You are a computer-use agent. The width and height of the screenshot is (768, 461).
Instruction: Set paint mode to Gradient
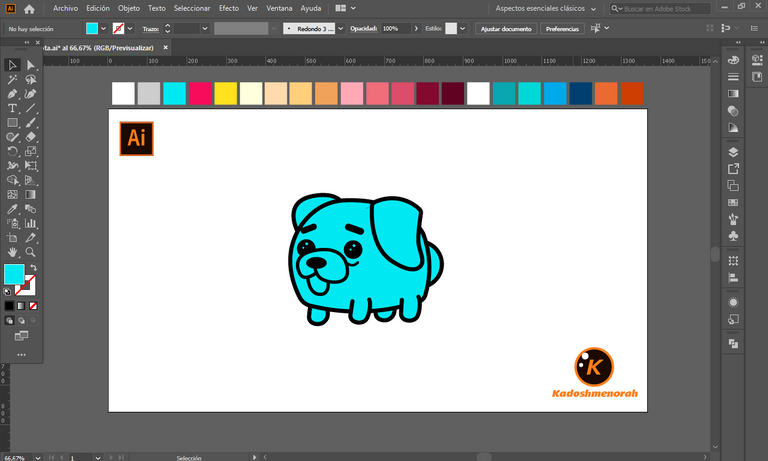coord(21,306)
